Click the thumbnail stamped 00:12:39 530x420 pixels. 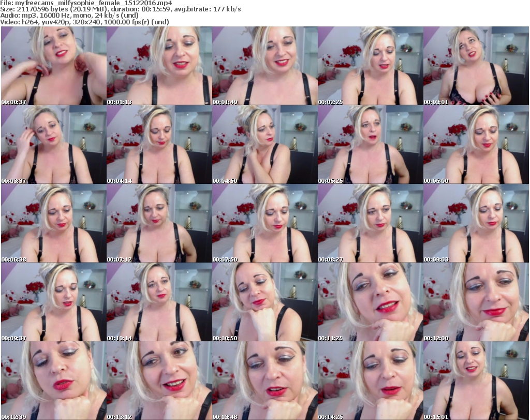(54, 381)
